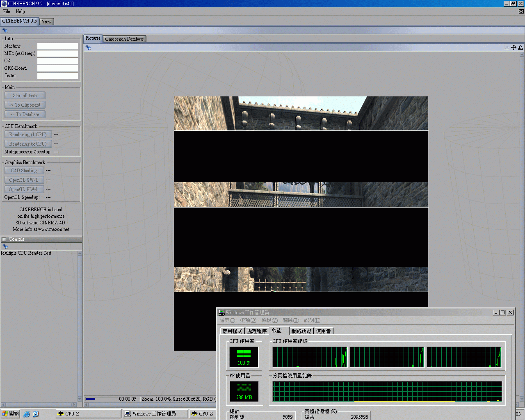Image resolution: width=525 pixels, height=420 pixels.
Task: Click the 00:00:05 render time readout
Action: pyautogui.click(x=128, y=399)
